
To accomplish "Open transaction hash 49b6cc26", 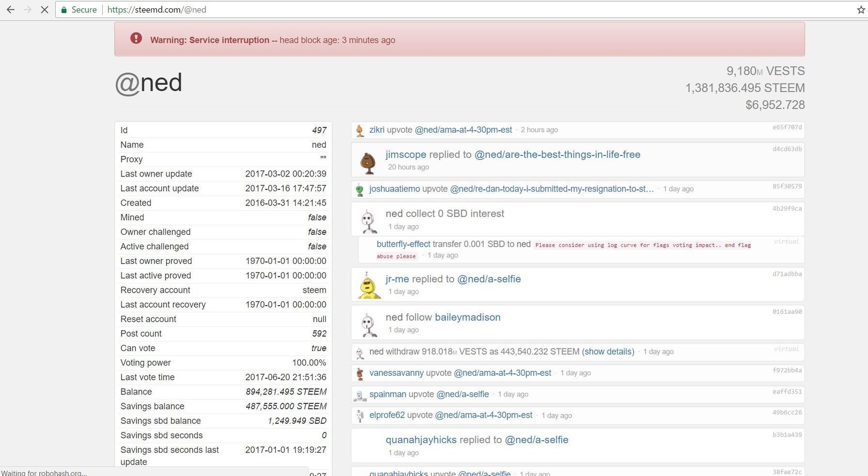I will coord(787,412).
